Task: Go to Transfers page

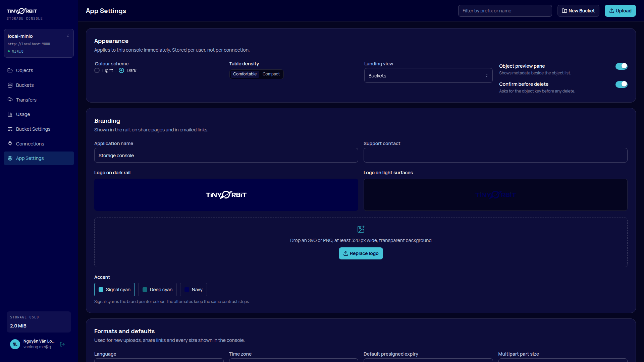Action: (x=39, y=100)
